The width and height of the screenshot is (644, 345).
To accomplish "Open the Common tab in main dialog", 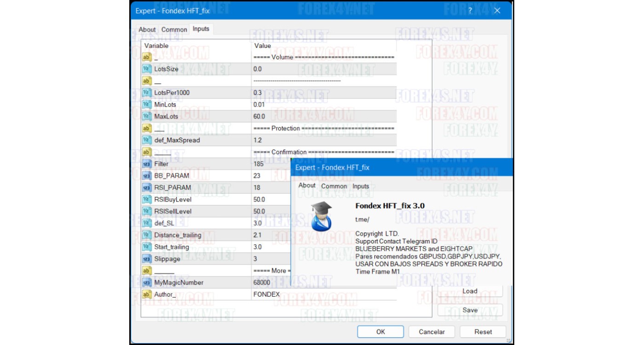I will (174, 29).
